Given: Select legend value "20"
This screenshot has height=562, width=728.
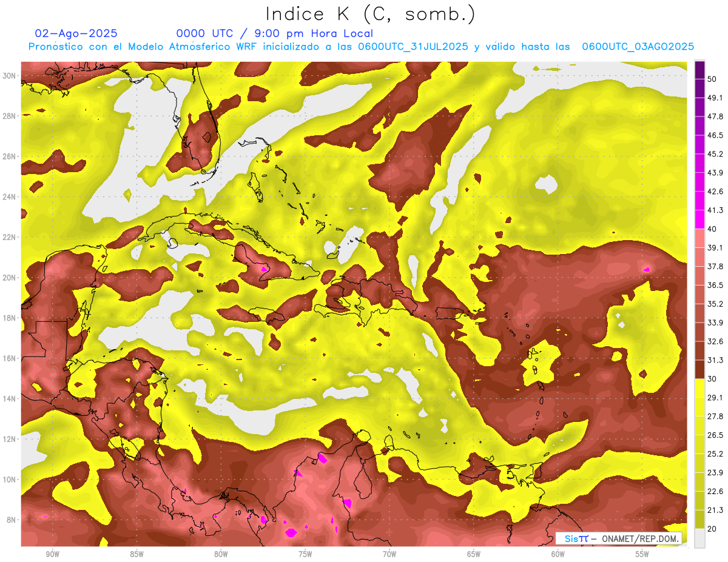Looking at the screenshot, I should 712,529.
